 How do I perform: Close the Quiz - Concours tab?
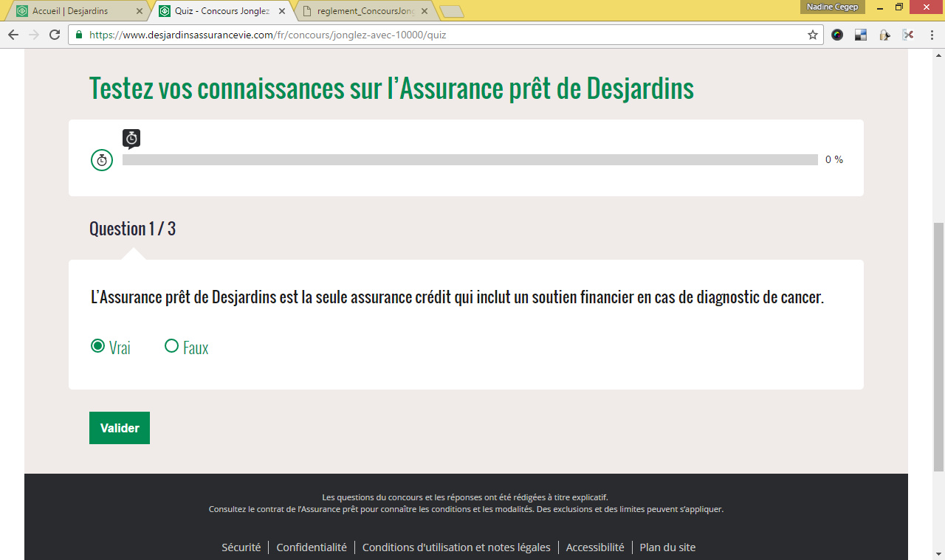282,11
